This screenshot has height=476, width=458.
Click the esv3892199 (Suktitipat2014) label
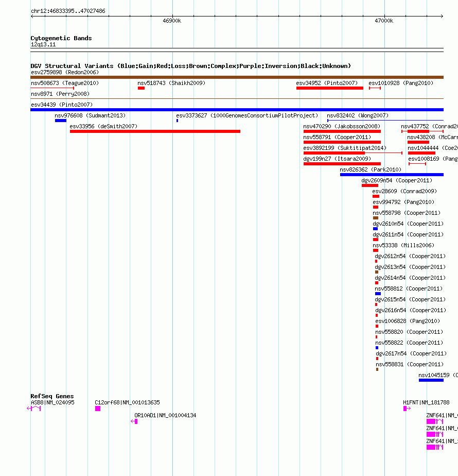[345, 148]
